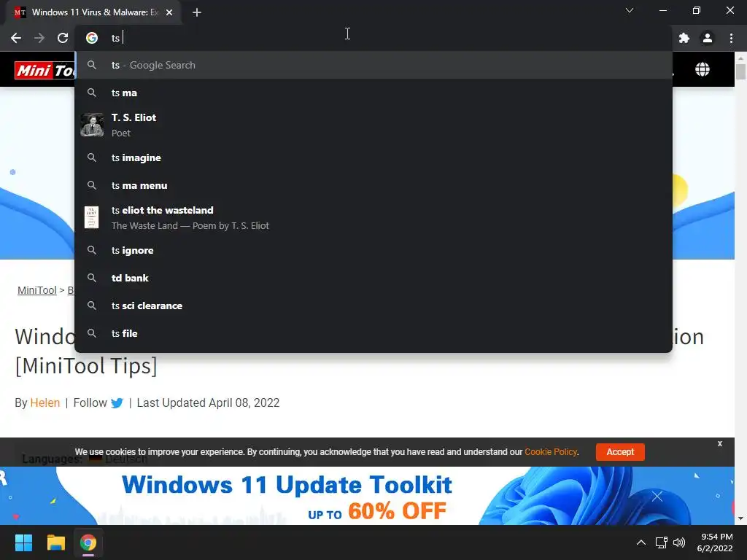Click the T. S. Eliot portrait thumbnail
747x560 pixels.
tap(91, 125)
